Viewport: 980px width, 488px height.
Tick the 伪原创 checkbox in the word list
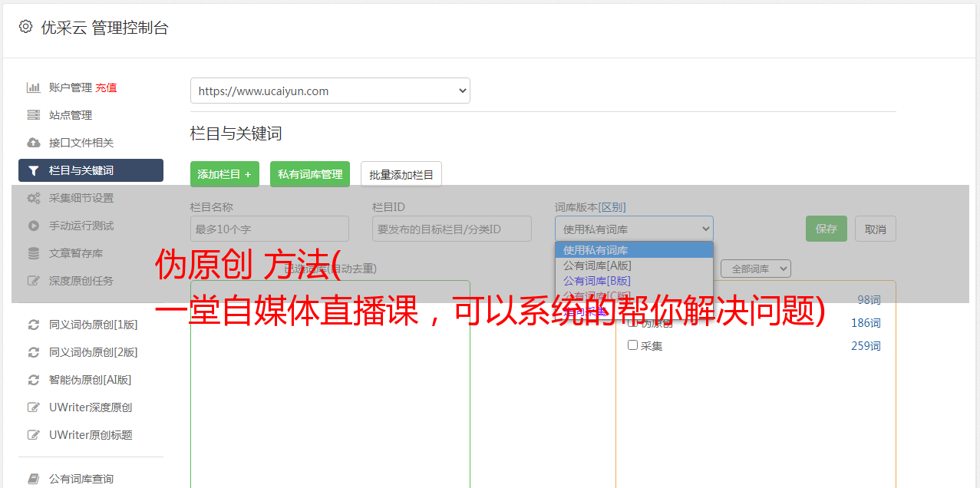[x=633, y=323]
